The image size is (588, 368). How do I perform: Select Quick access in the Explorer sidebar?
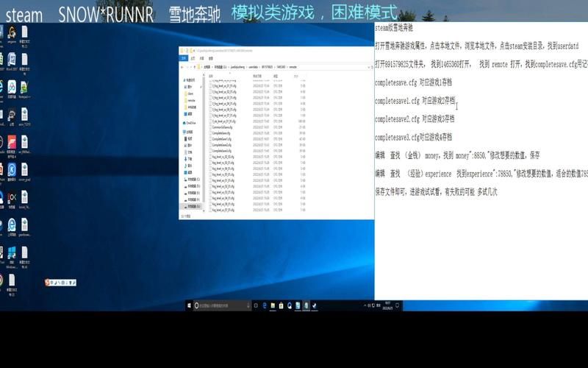(x=190, y=80)
